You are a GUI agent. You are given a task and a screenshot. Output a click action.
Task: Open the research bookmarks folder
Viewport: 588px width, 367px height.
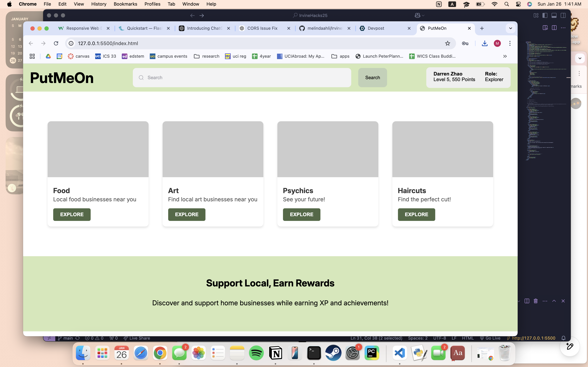[206, 56]
